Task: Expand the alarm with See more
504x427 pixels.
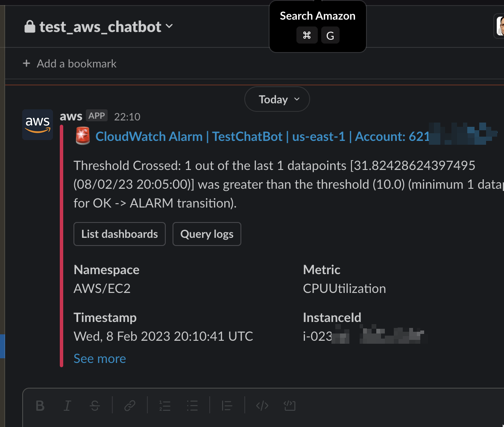Action: pos(100,359)
